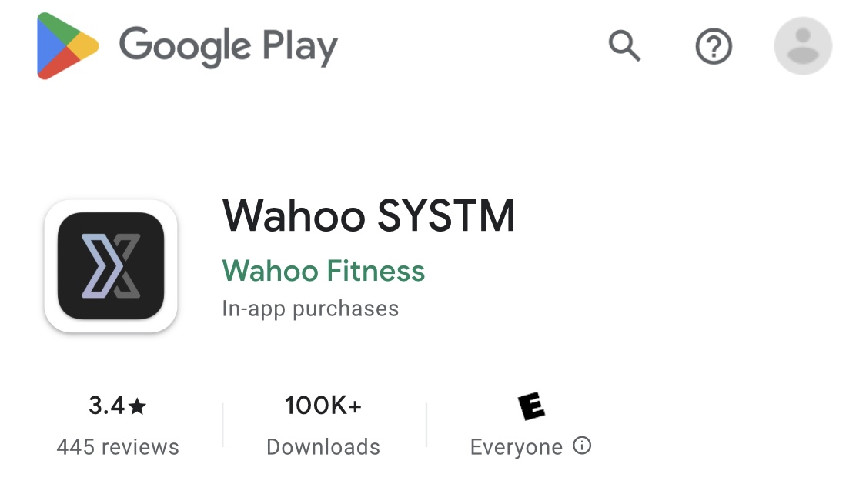Image resolution: width=866 pixels, height=504 pixels.
Task: Show content rating info via circled i icon
Action: (x=582, y=446)
